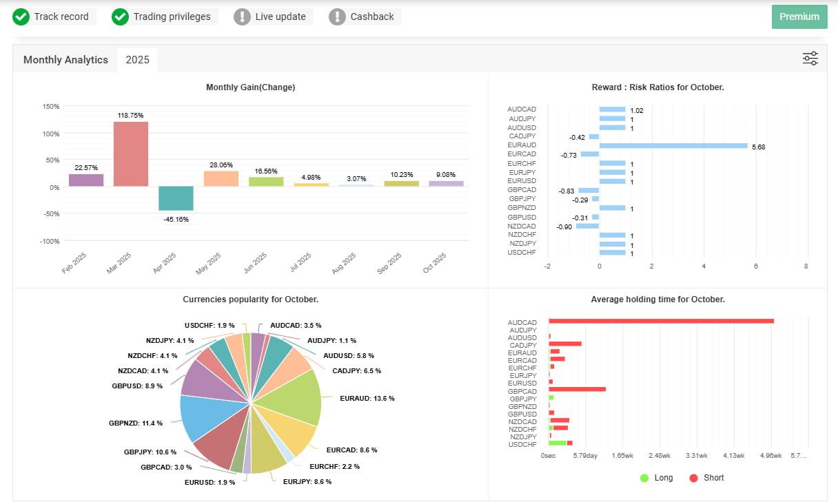The height and width of the screenshot is (504, 838).
Task: Click the Premium button
Action: pyautogui.click(x=799, y=17)
